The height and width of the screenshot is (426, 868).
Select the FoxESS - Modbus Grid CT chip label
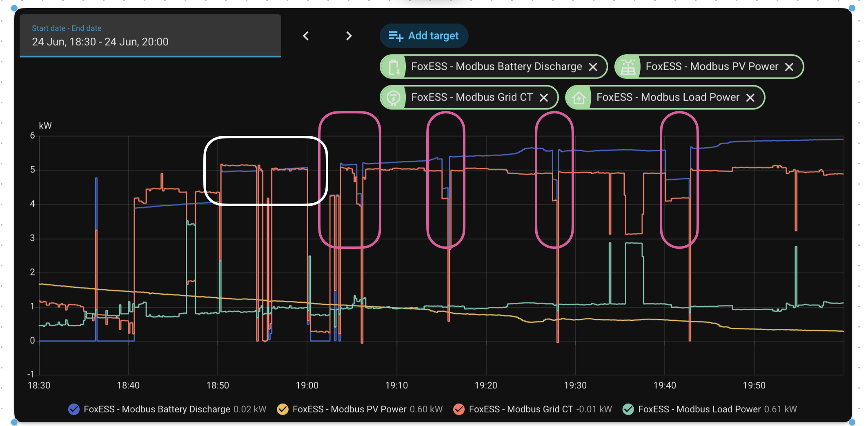tap(472, 97)
